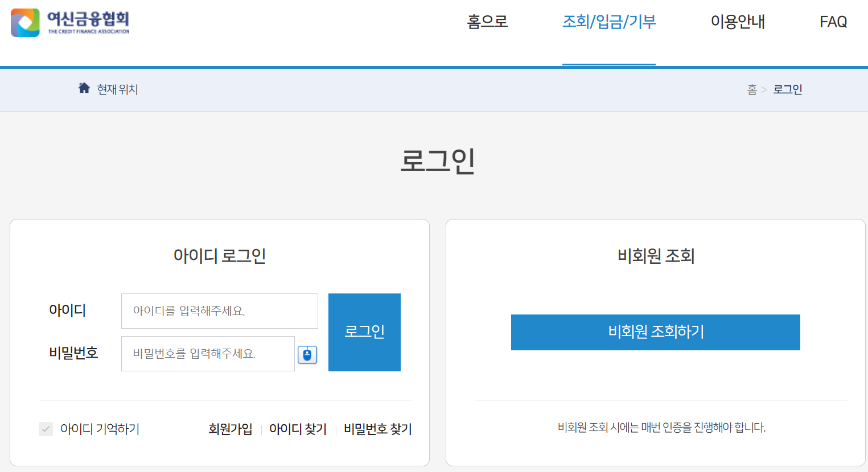Viewport: 868px width, 472px height.
Task: Click the 비밀번호 input field
Action: (x=208, y=354)
